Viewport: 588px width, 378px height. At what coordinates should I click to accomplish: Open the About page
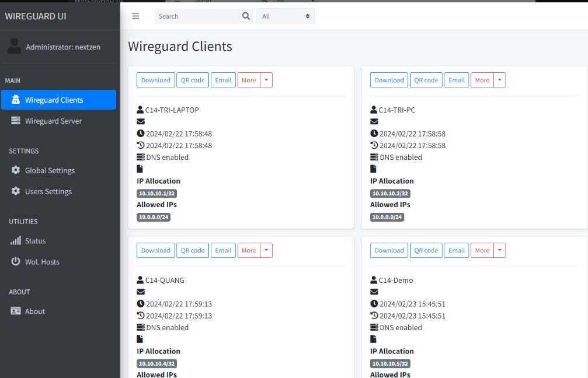click(x=58, y=311)
